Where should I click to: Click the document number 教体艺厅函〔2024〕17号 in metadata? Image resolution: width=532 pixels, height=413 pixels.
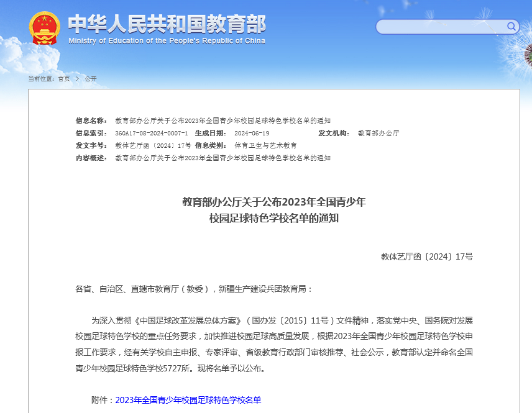[153, 145]
